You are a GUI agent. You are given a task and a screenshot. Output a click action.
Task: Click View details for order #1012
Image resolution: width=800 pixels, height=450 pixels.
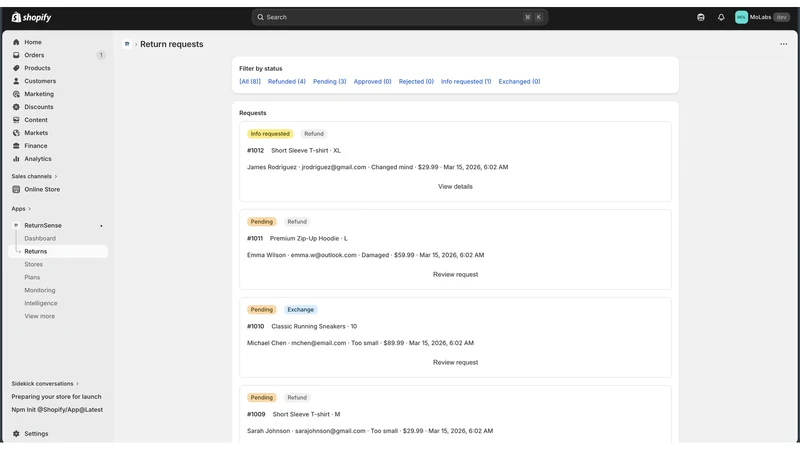(456, 187)
